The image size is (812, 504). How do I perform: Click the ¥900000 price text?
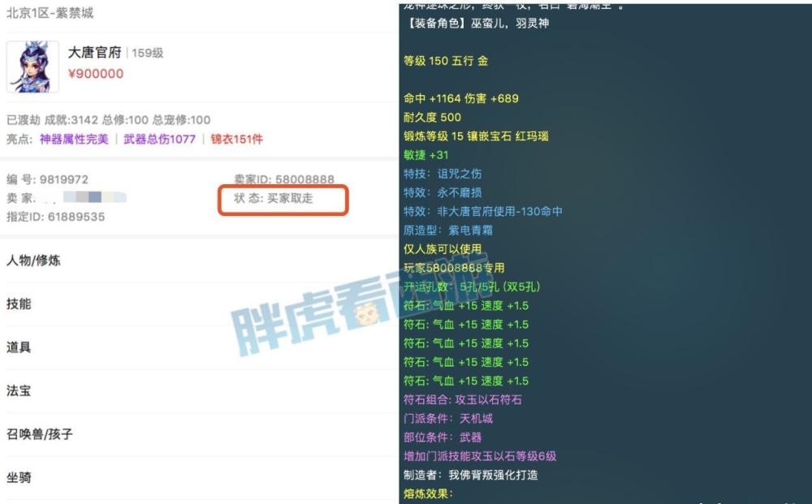[96, 74]
